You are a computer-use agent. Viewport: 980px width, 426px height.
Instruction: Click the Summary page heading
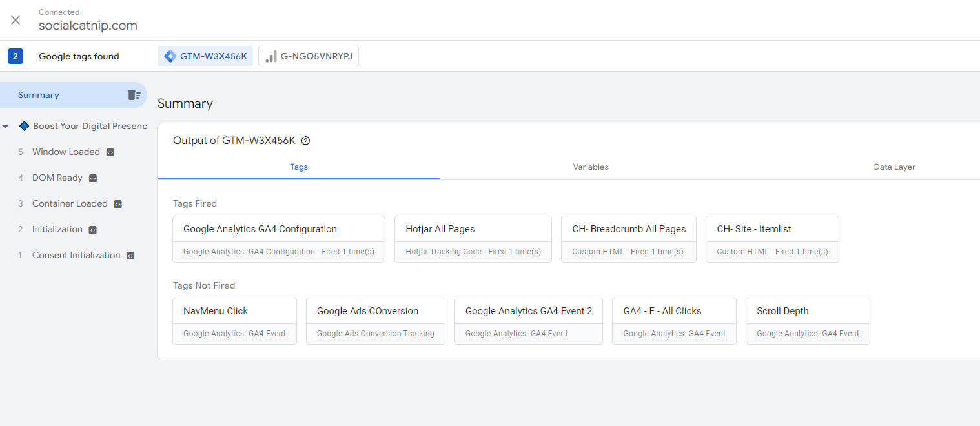(x=185, y=104)
